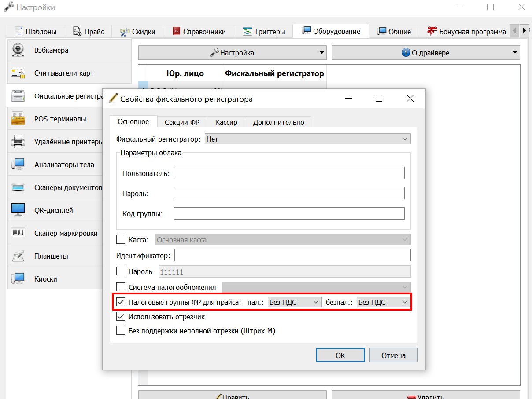Select the Киоски icon in sidebar
This screenshot has width=532, height=399.
[x=18, y=279]
